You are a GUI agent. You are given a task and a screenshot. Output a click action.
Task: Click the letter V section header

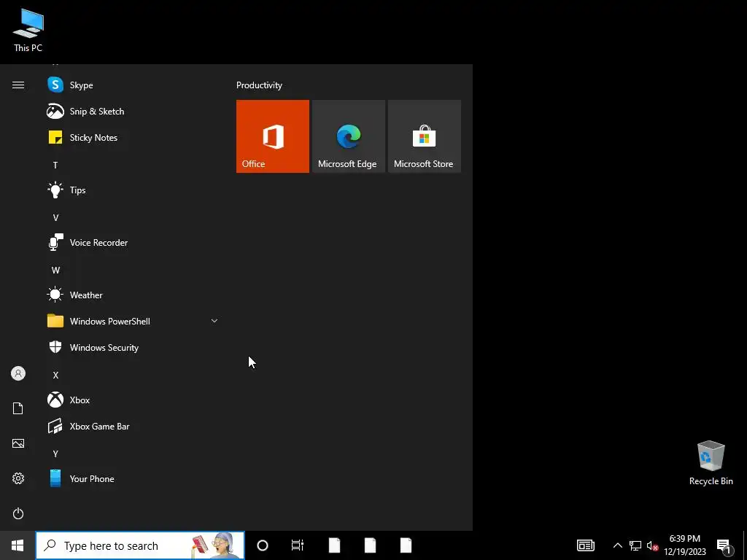[x=55, y=217]
